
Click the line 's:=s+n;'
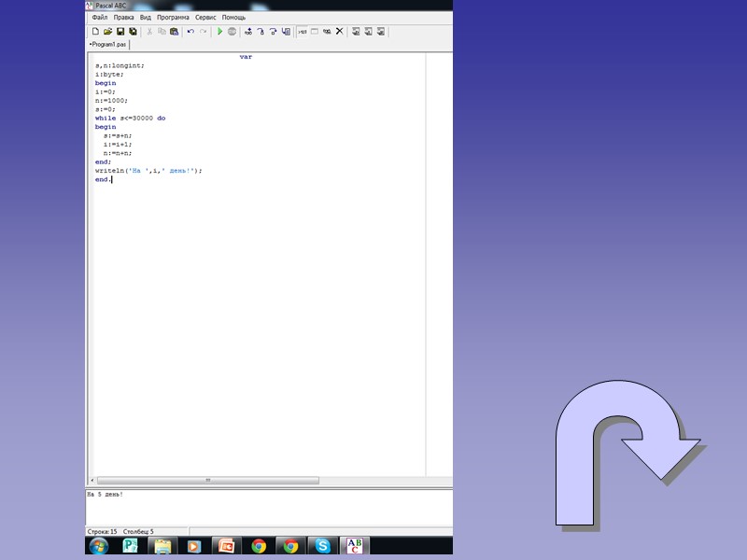118,135
